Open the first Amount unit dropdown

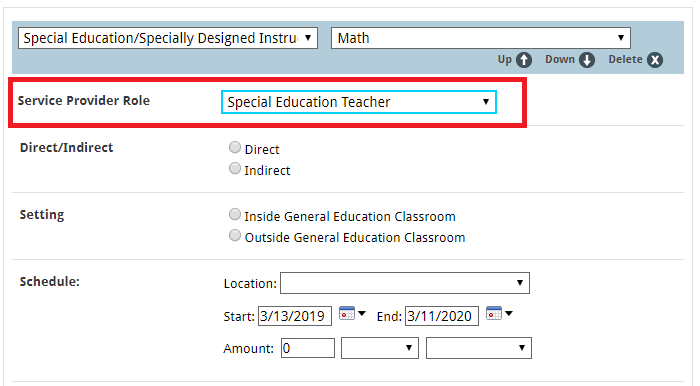pos(380,348)
